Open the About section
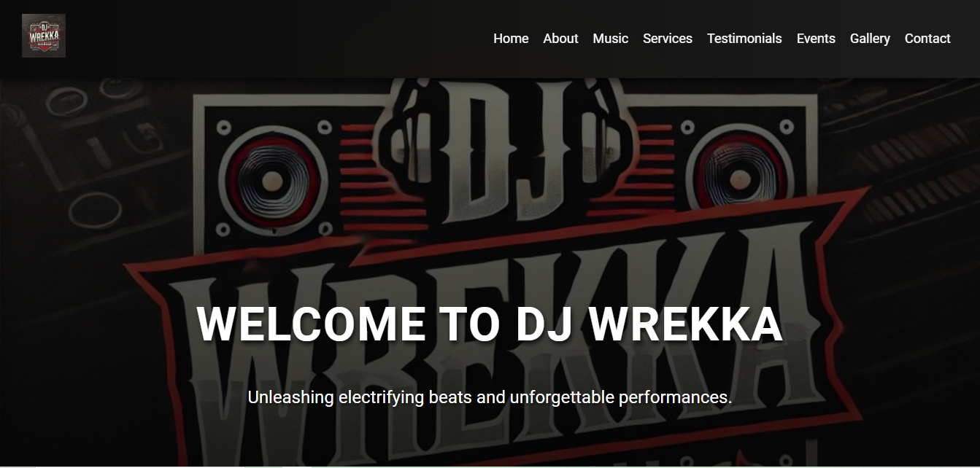The image size is (980, 468). tap(560, 39)
